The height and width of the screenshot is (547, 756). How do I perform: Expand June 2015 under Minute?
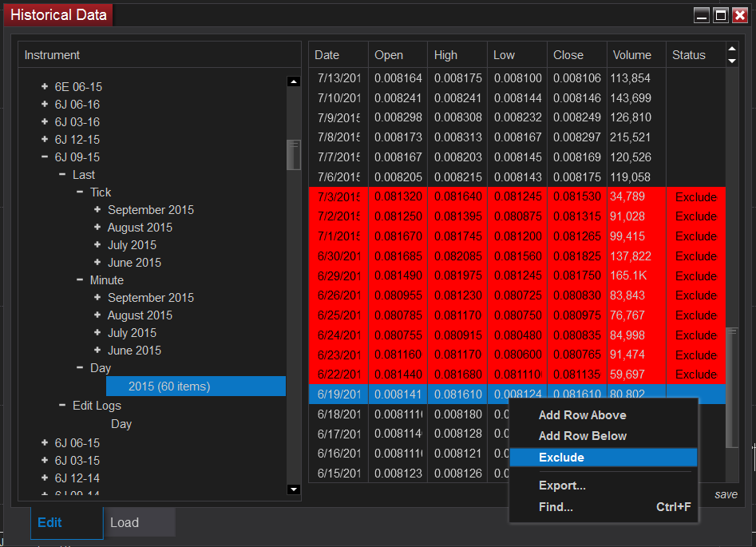coord(97,350)
